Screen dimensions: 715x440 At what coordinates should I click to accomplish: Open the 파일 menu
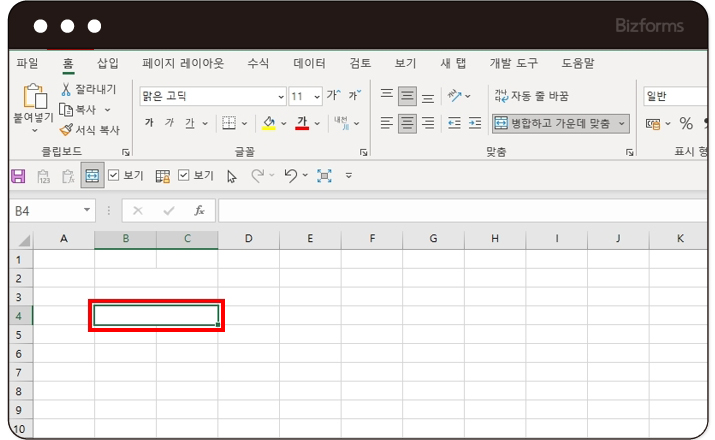click(x=27, y=63)
